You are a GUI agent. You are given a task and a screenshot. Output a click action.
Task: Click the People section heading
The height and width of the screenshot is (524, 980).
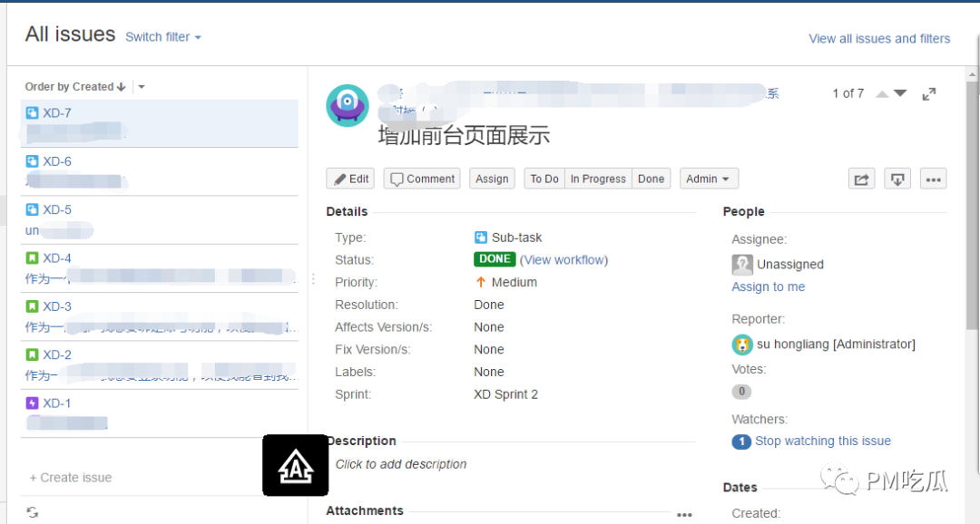pos(744,212)
